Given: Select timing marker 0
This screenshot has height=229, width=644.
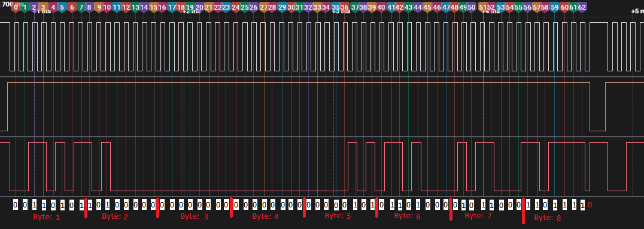Looking at the screenshot, I should (x=16, y=7).
